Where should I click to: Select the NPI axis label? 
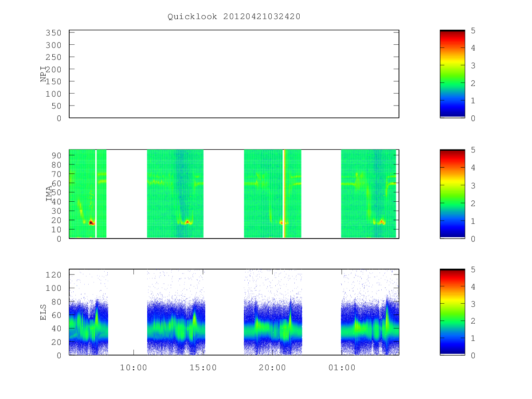coord(43,74)
